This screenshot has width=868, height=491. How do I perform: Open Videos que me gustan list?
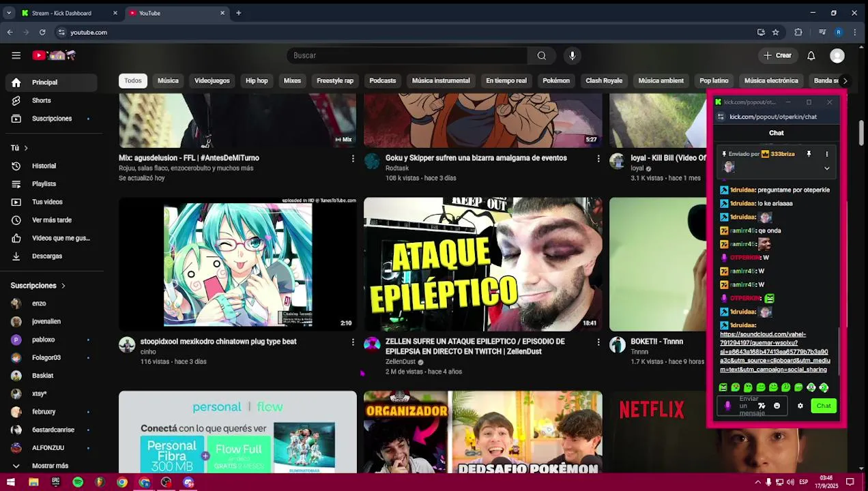pyautogui.click(x=52, y=238)
